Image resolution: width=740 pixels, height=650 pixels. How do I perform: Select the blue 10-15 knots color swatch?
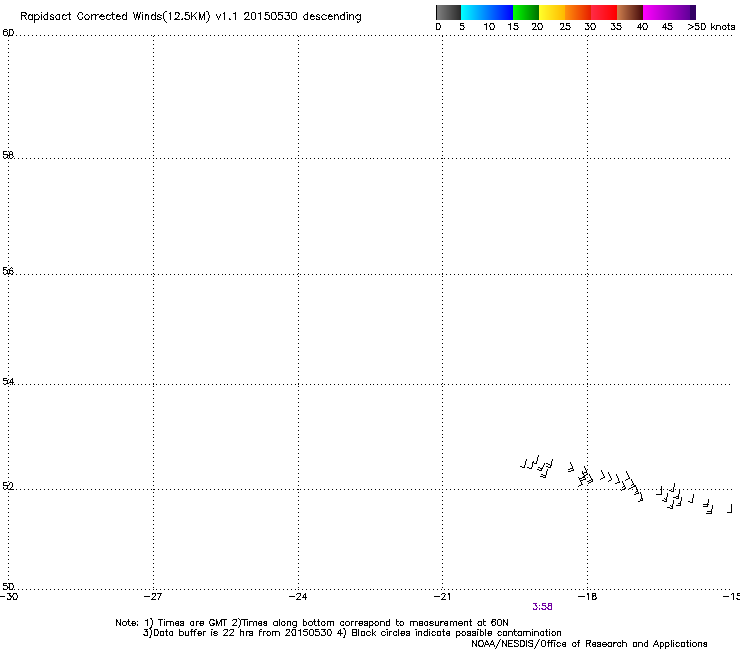pyautogui.click(x=500, y=12)
